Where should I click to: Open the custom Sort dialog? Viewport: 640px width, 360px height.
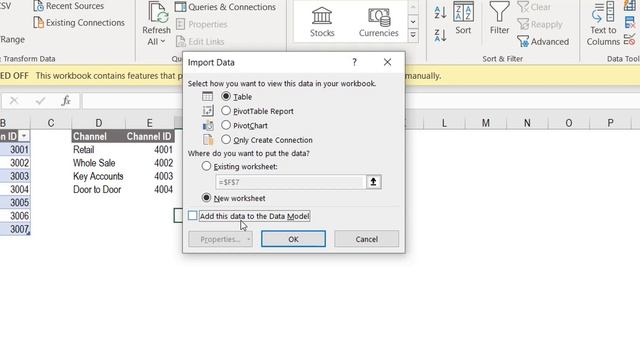(x=463, y=19)
